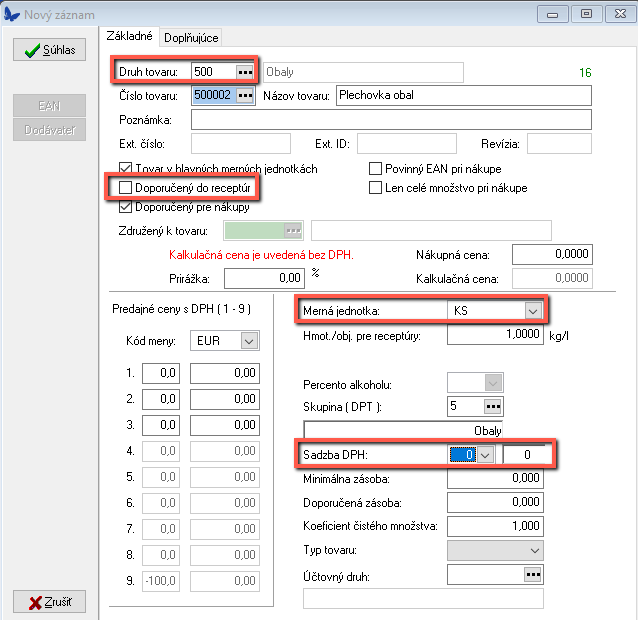Click the Nákupná cena input field
Screen dimensions: 638x620
[x=551, y=255]
